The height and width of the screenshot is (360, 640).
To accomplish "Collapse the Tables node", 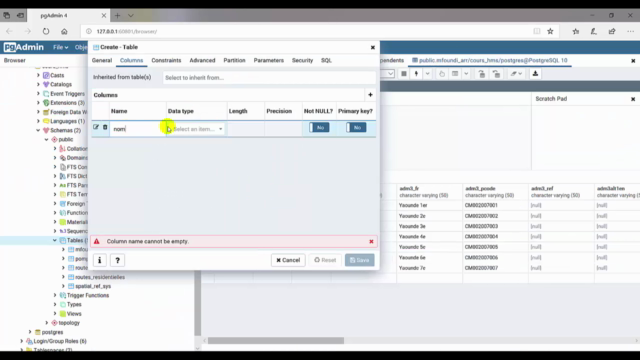I will pos(55,240).
